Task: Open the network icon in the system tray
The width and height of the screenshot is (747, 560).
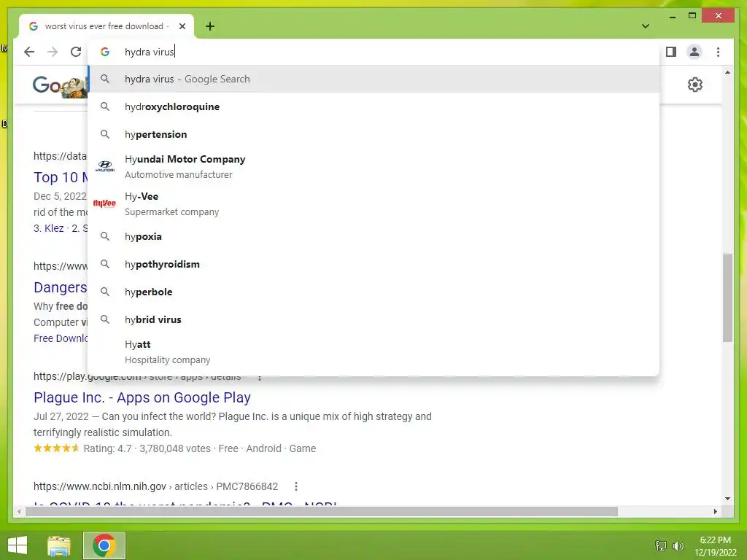Action: (661, 545)
